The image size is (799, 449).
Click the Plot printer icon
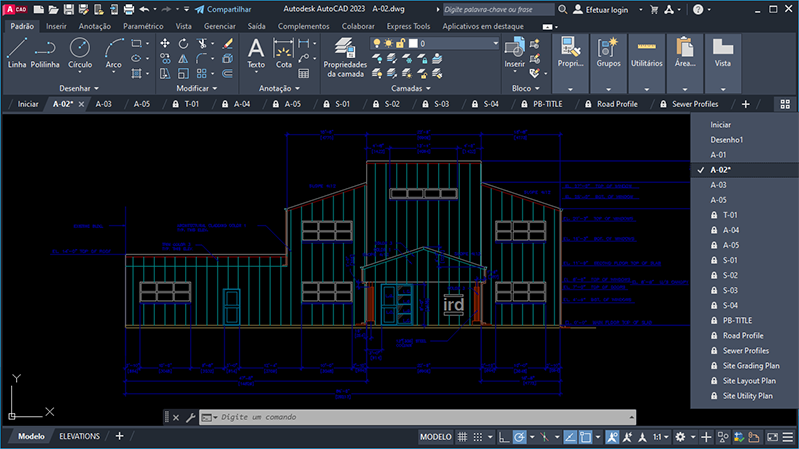129,9
